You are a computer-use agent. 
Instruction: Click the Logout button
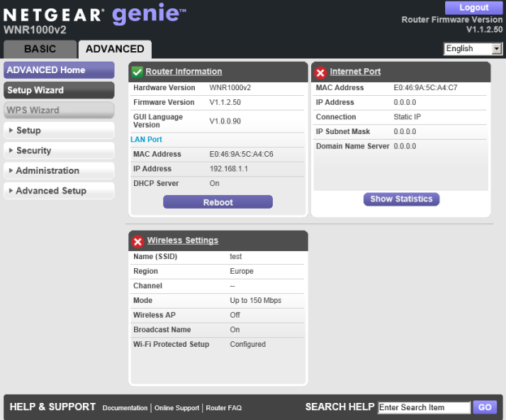(474, 8)
